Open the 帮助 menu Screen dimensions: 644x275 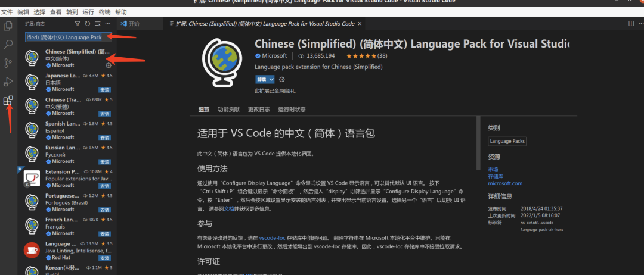pyautogui.click(x=120, y=12)
